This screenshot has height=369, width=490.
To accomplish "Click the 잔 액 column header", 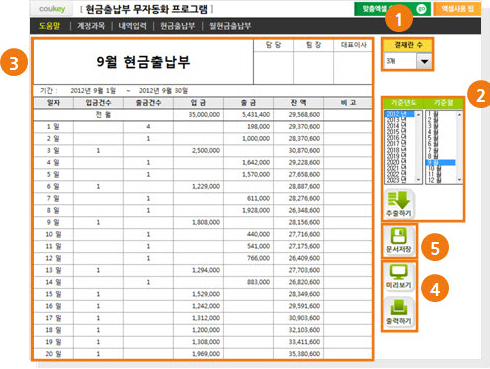I will coord(298,103).
